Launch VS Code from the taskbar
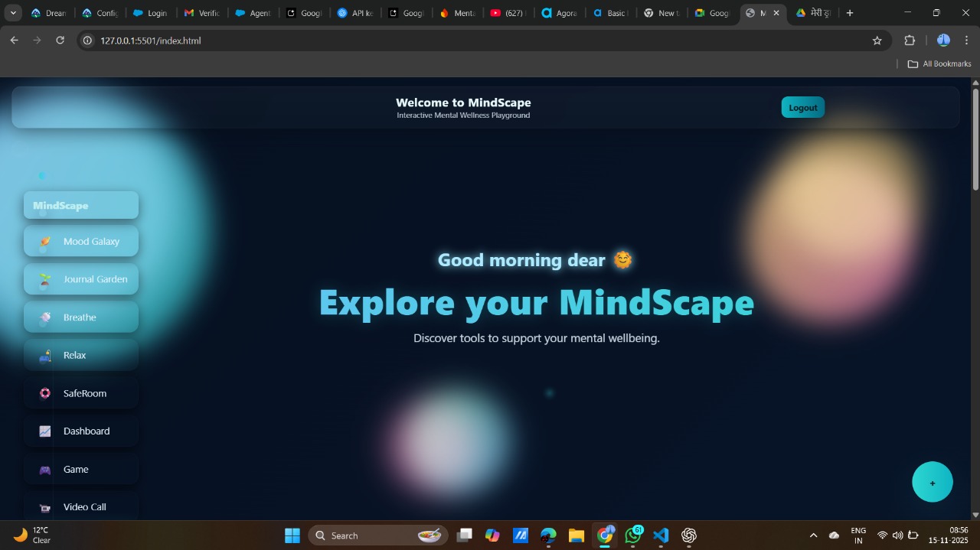The image size is (980, 550). [661, 535]
